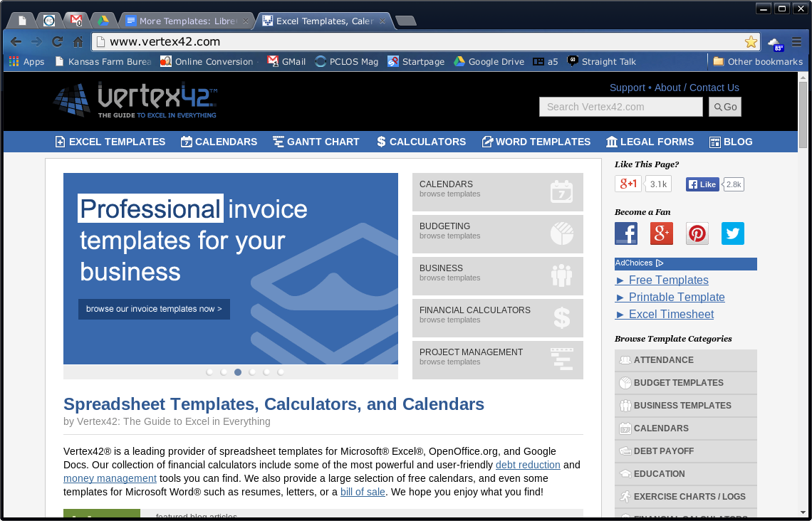Open the Apps grid shortcut

(27, 62)
